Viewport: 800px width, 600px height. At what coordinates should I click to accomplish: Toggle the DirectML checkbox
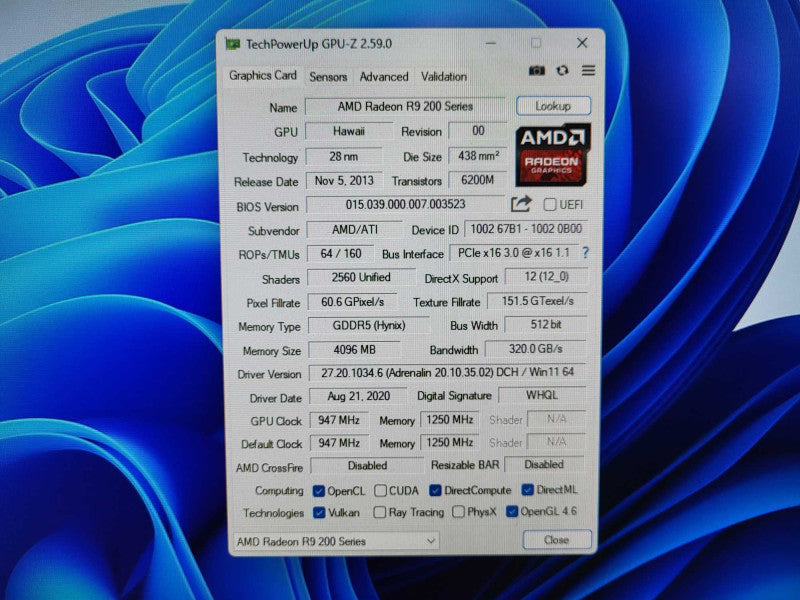pyautogui.click(x=528, y=490)
